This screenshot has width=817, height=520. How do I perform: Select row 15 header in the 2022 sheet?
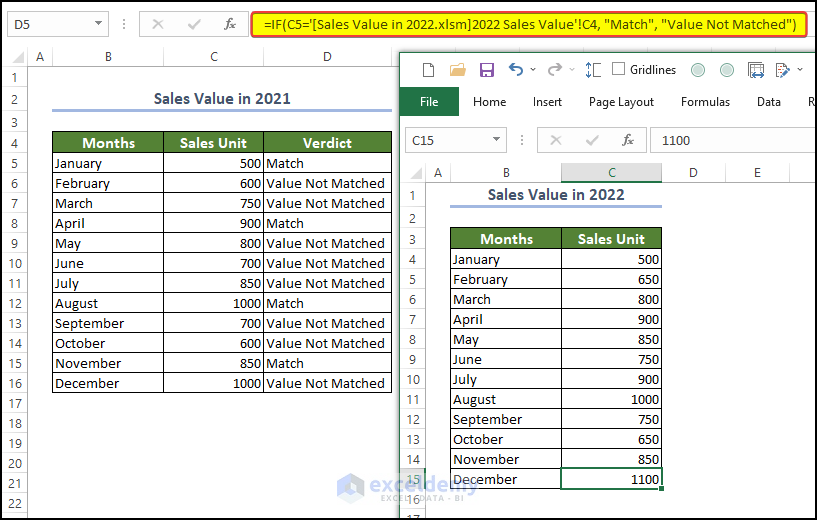tap(413, 479)
